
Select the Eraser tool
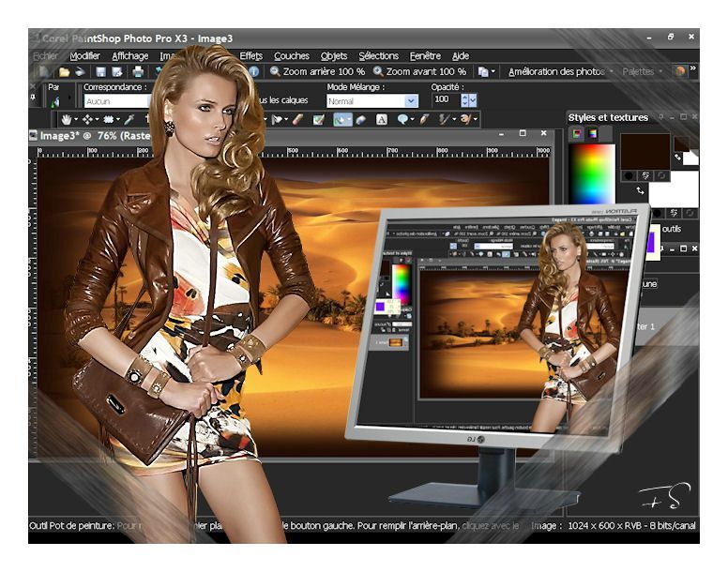pyautogui.click(x=360, y=120)
